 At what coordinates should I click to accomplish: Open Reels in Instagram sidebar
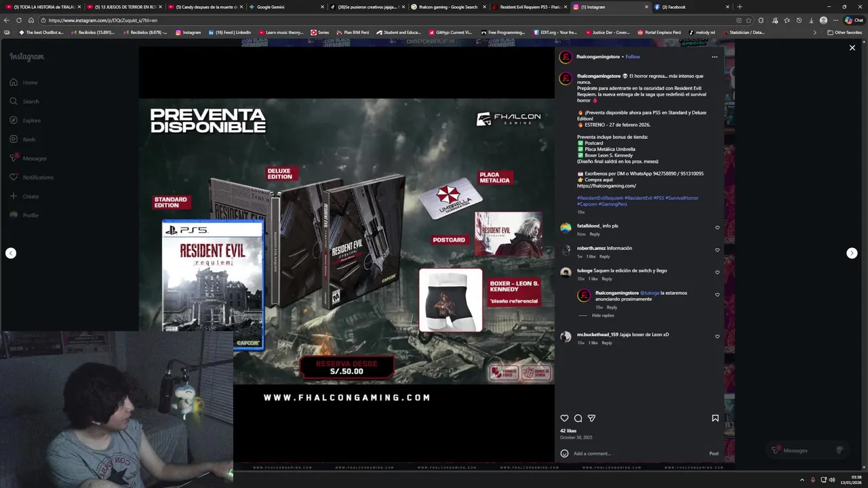click(x=22, y=140)
